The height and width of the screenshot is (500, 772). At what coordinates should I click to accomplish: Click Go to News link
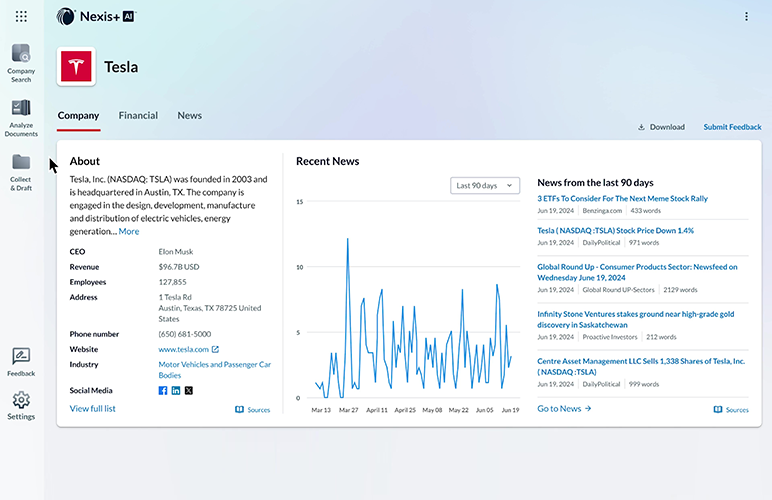564,408
